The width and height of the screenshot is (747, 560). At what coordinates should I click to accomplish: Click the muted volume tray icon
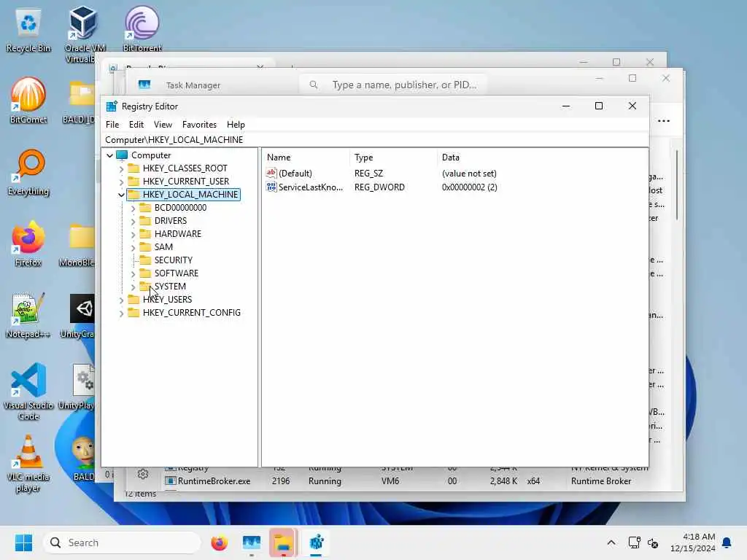653,542
